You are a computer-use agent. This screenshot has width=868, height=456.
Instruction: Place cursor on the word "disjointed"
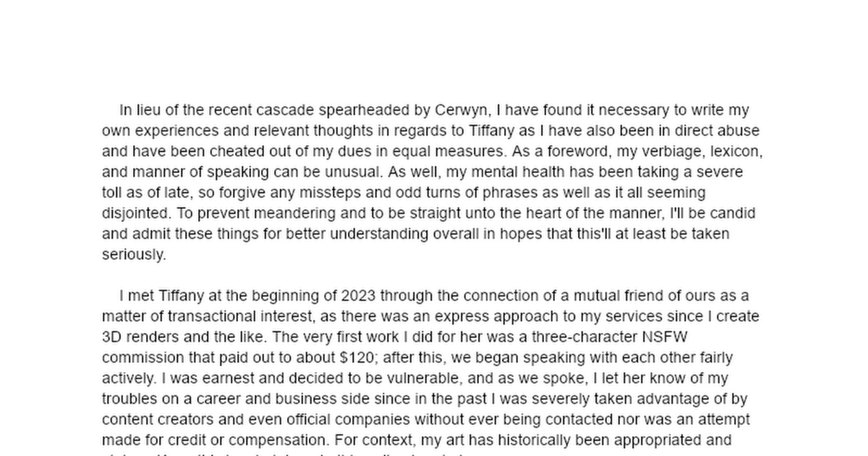(135, 213)
